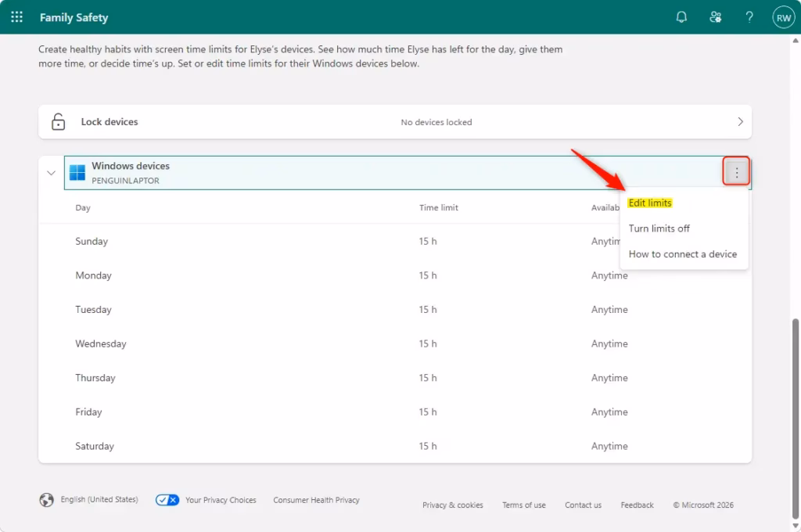The height and width of the screenshot is (532, 801).
Task: Open Lock devices chevron arrow
Action: point(740,121)
